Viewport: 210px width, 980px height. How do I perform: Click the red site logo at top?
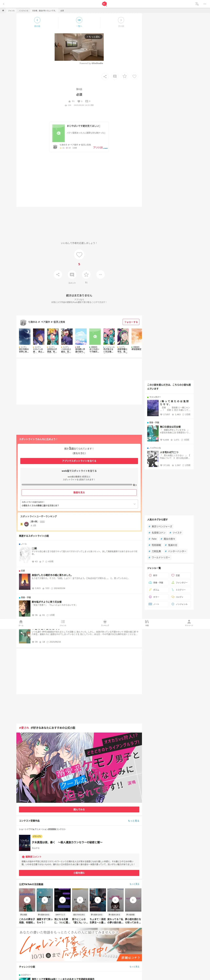[x=105, y=4]
